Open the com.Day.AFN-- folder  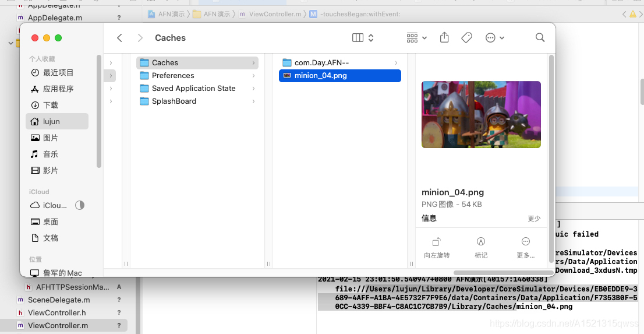[x=339, y=62]
